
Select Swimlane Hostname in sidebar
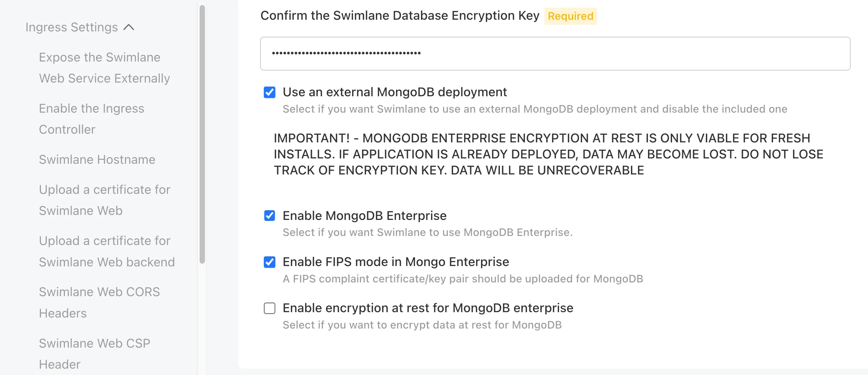(97, 160)
